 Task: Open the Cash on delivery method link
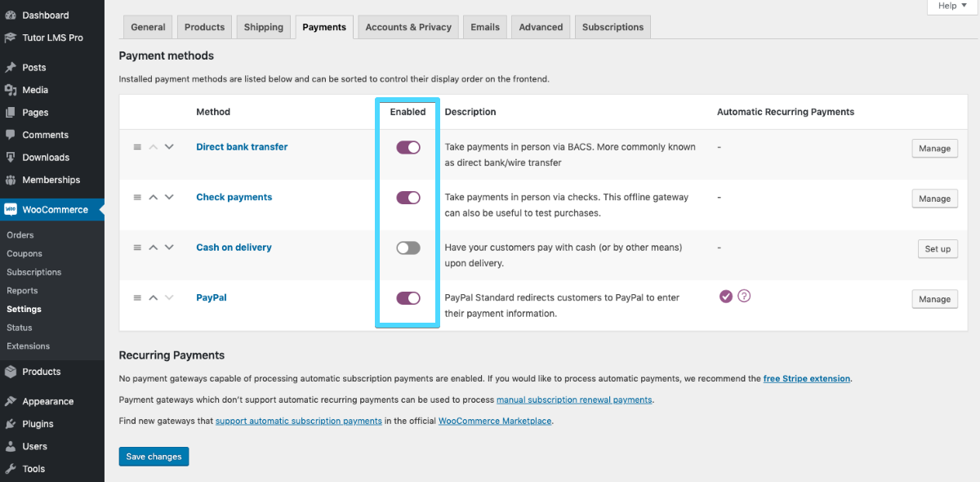pyautogui.click(x=234, y=248)
